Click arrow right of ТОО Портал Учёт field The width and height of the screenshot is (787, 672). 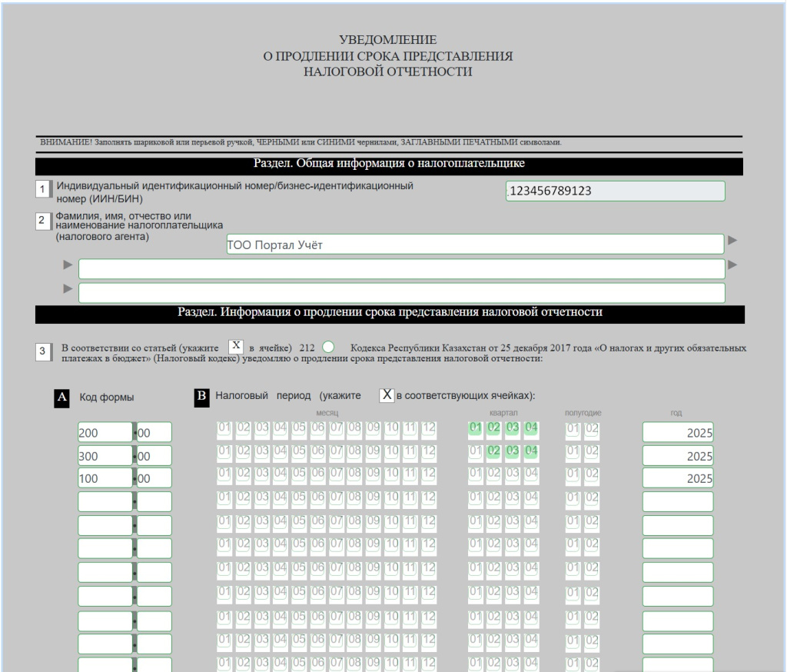732,241
